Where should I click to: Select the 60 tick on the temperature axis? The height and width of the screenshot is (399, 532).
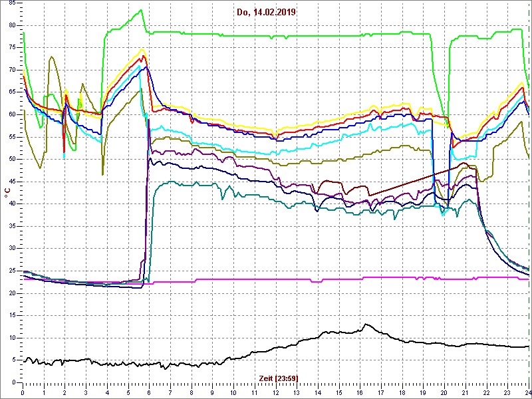tap(13, 114)
